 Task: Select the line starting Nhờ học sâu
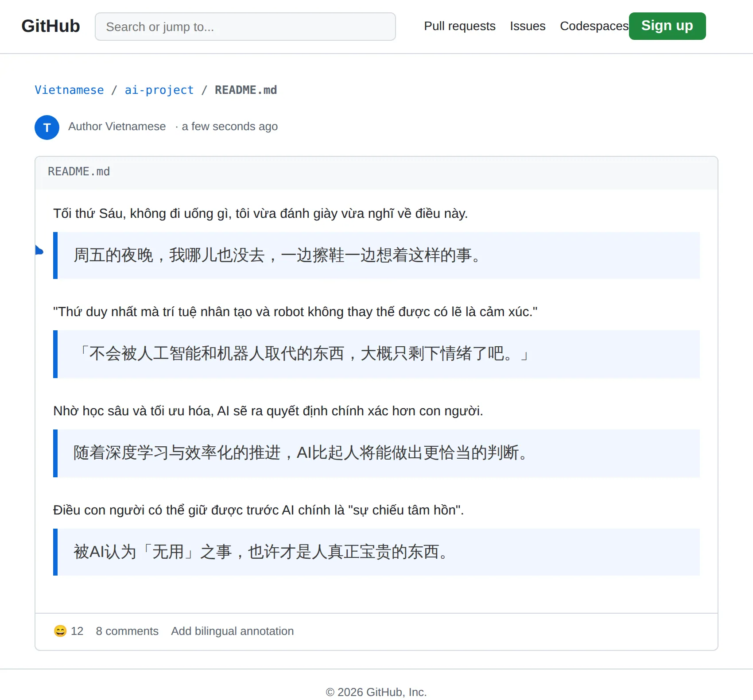click(268, 411)
